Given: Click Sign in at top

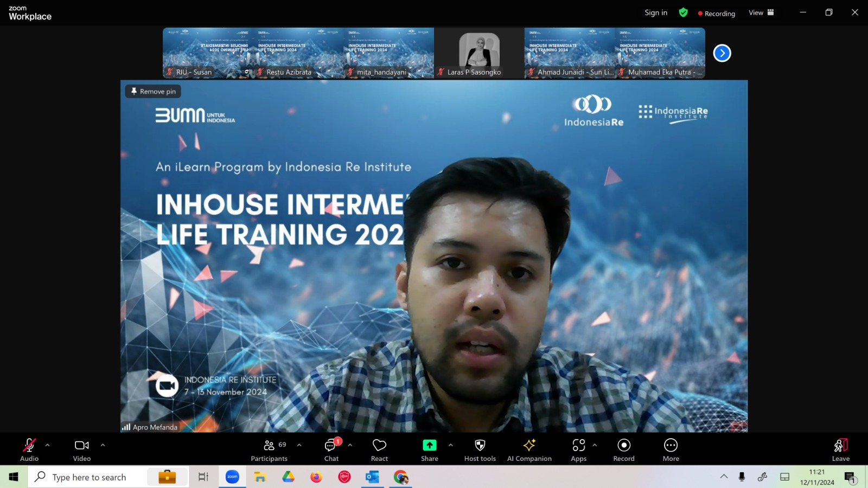Looking at the screenshot, I should coord(656,12).
